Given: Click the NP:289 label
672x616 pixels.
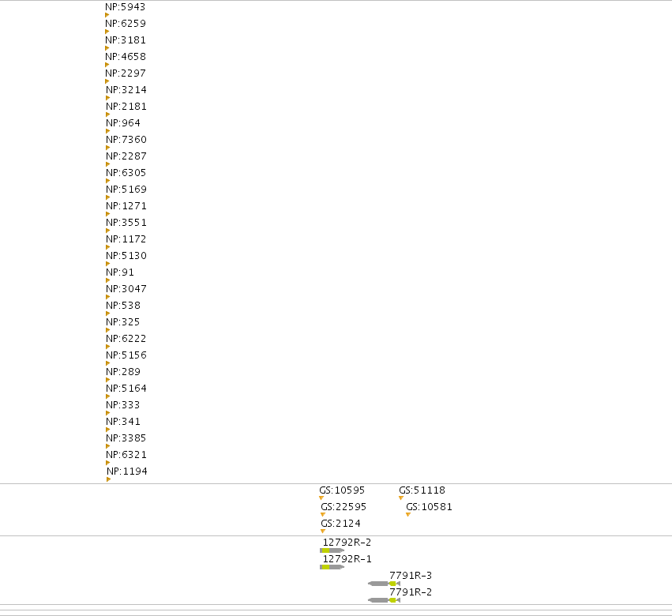Looking at the screenshot, I should tap(123, 372).
